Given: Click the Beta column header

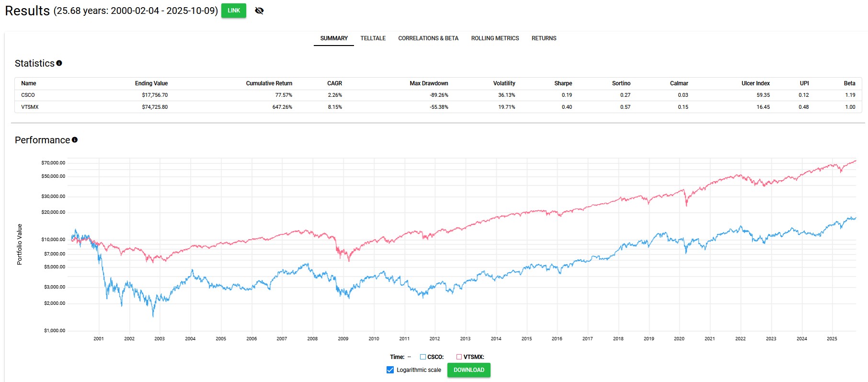Looking at the screenshot, I should [850, 83].
